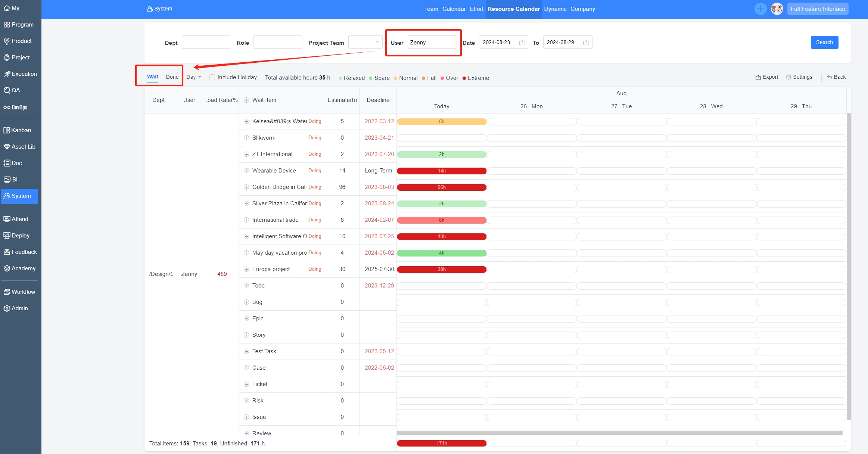
Task: Open the Day view dropdown
Action: click(194, 77)
